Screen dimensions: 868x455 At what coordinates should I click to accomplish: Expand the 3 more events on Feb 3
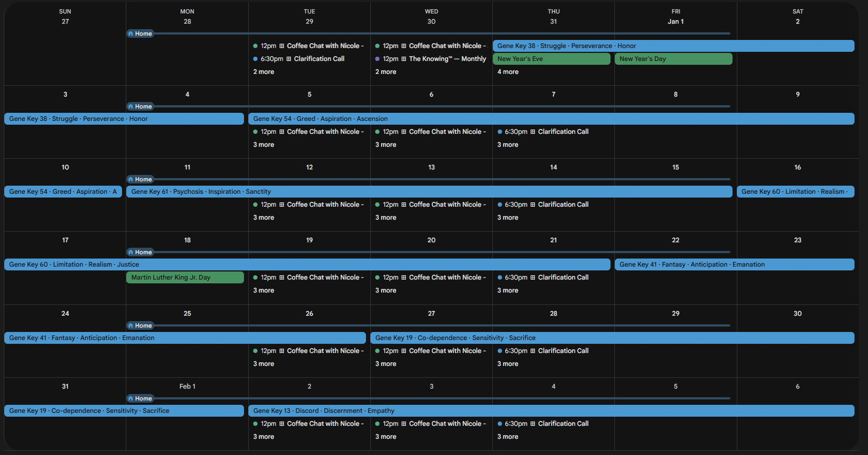tap(385, 437)
